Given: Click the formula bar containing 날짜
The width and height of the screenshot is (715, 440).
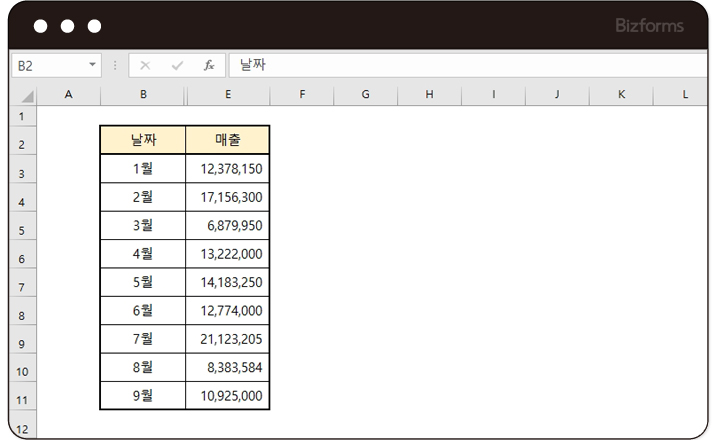Looking at the screenshot, I should pos(460,65).
